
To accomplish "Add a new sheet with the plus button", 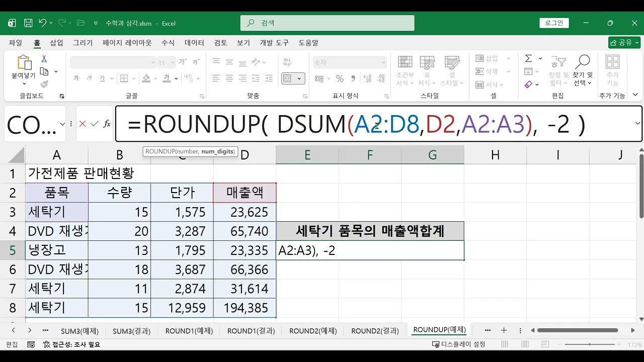I will [504, 330].
